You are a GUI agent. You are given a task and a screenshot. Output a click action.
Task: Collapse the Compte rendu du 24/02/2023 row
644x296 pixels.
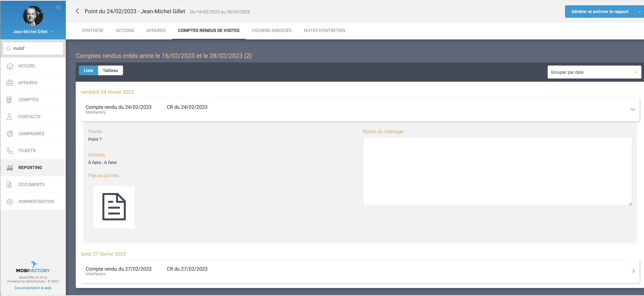click(632, 109)
